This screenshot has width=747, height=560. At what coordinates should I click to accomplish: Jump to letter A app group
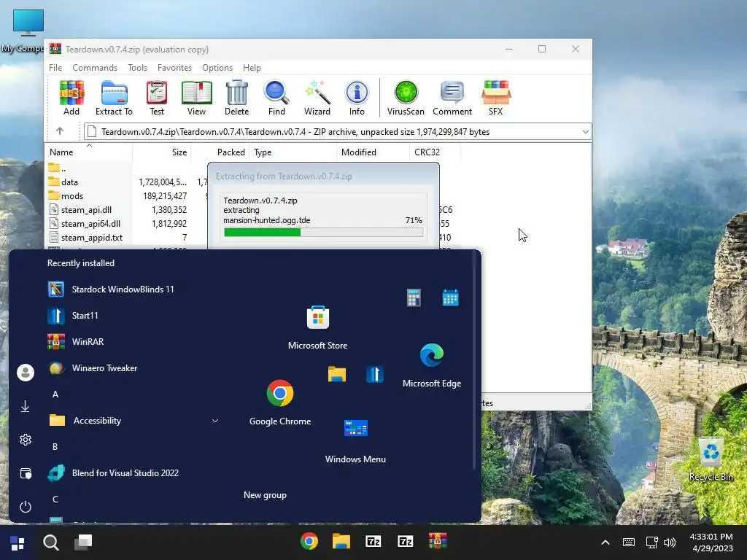pos(55,394)
